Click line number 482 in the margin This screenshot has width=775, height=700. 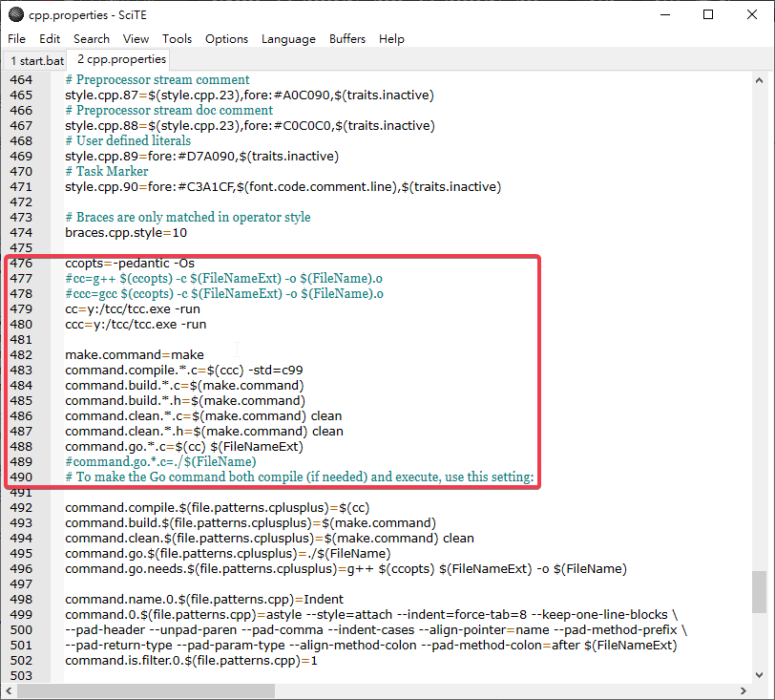(x=21, y=354)
